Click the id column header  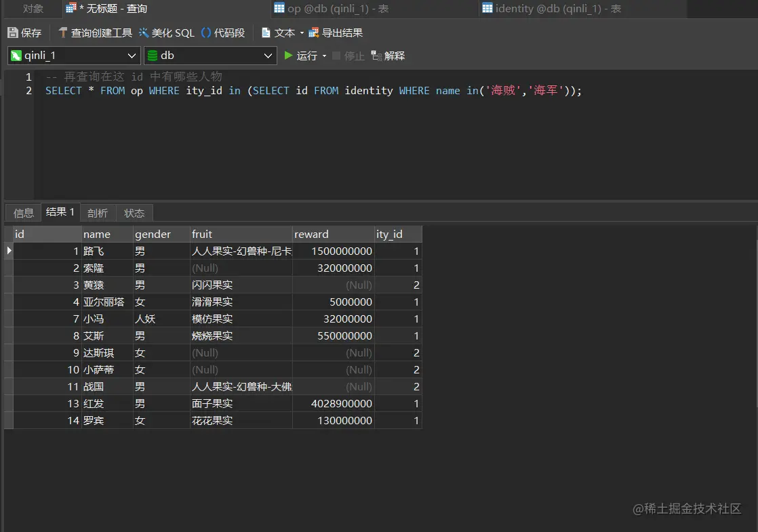click(47, 234)
